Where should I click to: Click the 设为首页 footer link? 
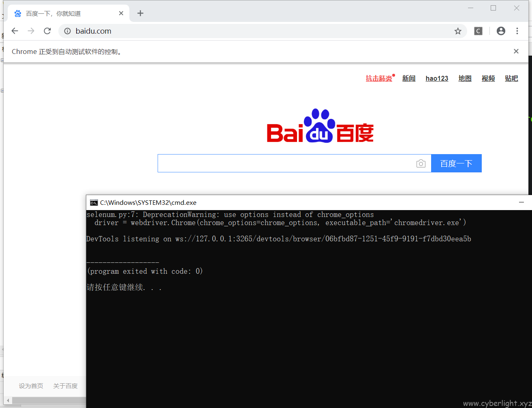tap(31, 386)
